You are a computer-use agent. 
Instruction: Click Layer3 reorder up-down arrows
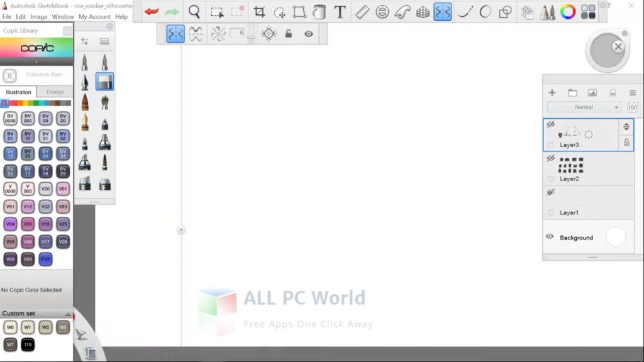point(626,126)
